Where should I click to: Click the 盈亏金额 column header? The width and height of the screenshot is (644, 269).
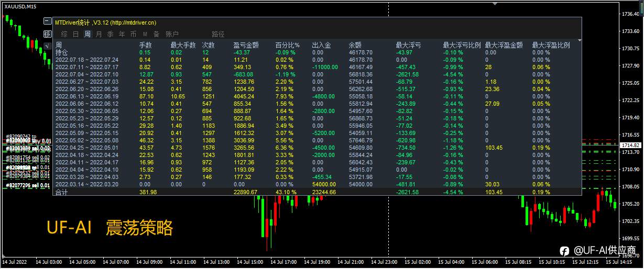[x=246, y=46]
